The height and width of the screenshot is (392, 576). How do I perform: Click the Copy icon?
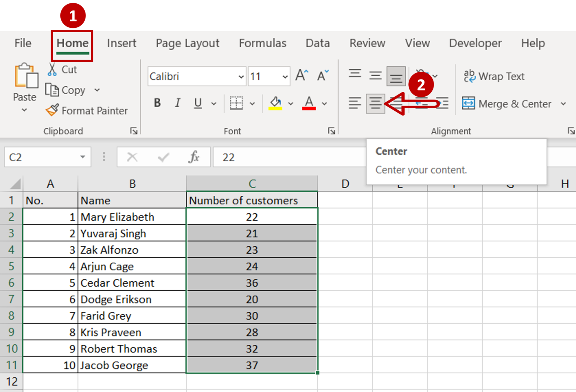click(52, 90)
